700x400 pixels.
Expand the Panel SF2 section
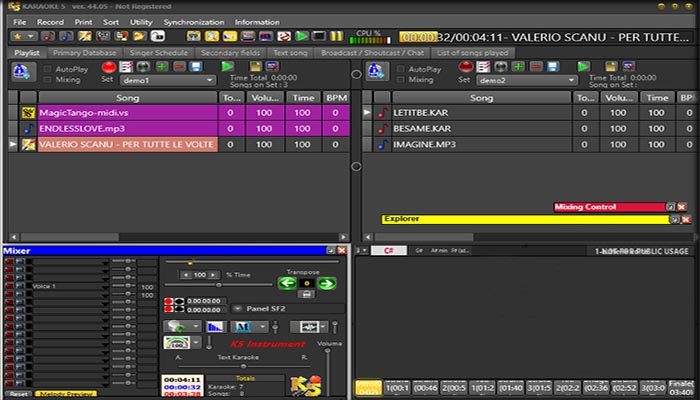[238, 308]
